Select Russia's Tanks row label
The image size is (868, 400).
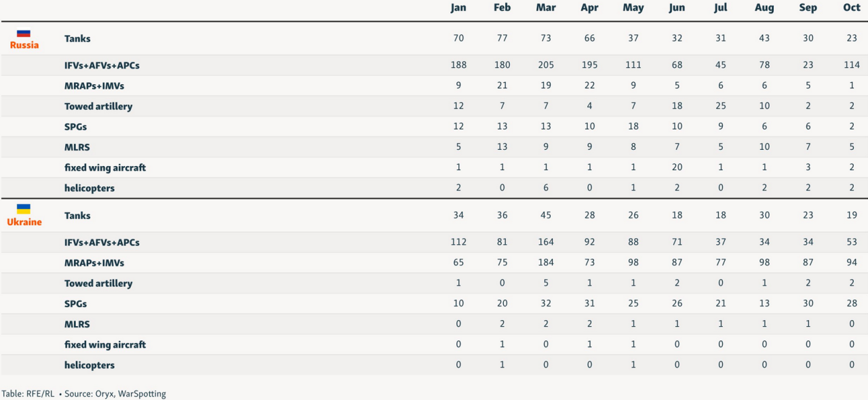tap(77, 39)
